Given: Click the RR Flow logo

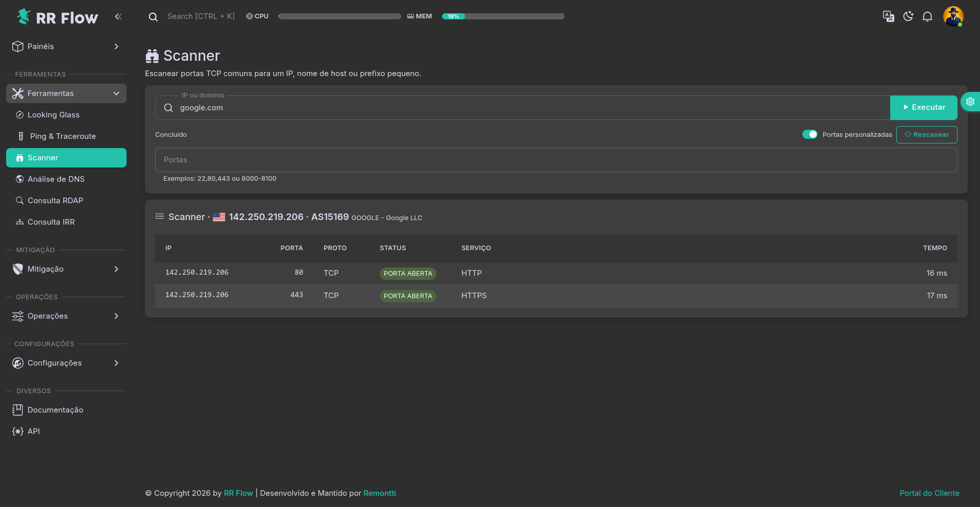Looking at the screenshot, I should pyautogui.click(x=57, y=17).
